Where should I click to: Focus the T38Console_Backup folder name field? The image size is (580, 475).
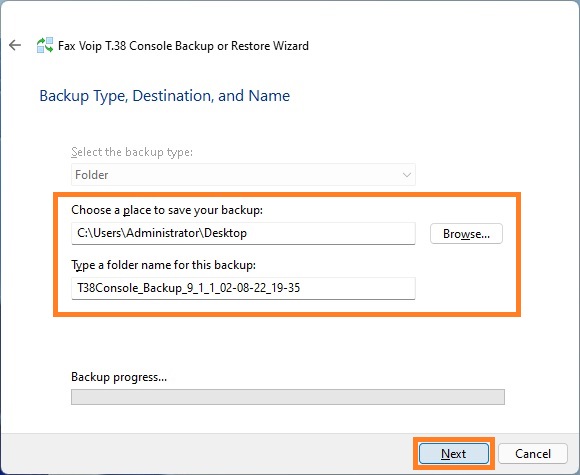(x=243, y=288)
